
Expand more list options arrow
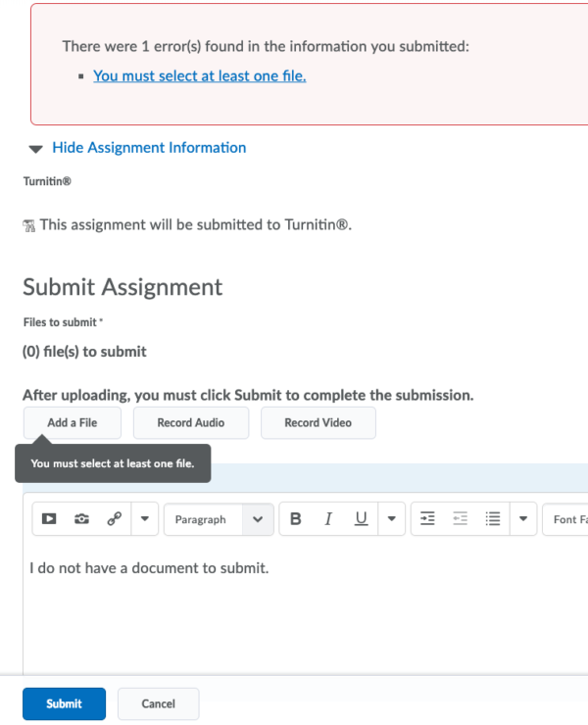[x=523, y=519]
